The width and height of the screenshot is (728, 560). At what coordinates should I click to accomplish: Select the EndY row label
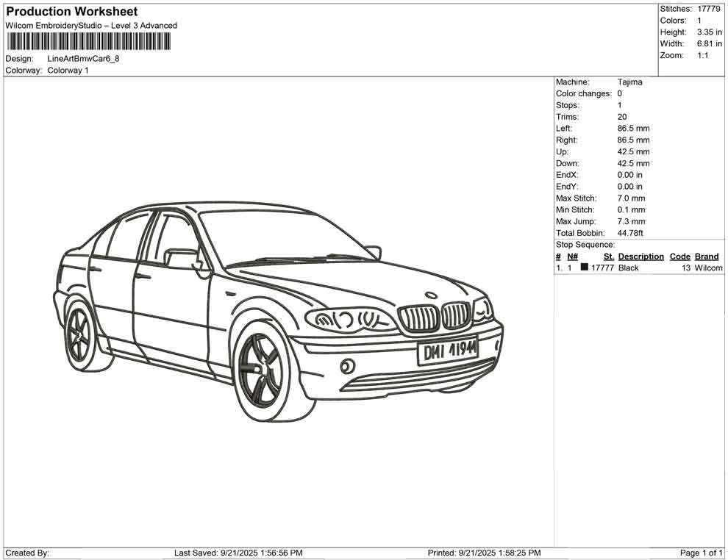[567, 187]
